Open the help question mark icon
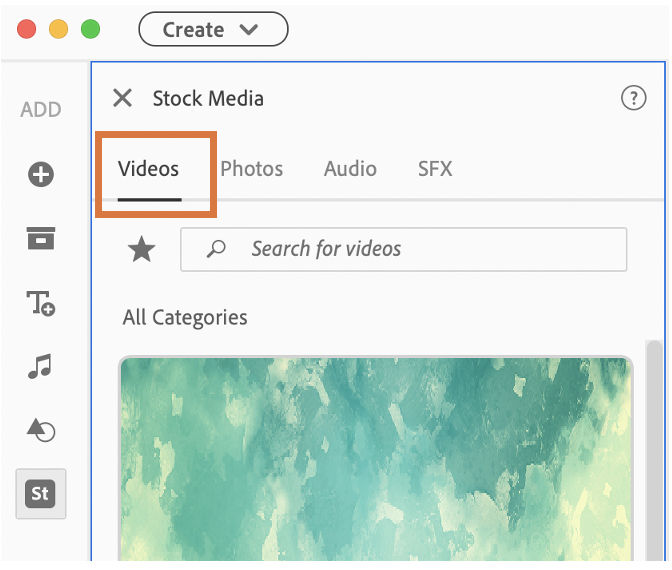Viewport: 672px width, 570px height. point(633,98)
